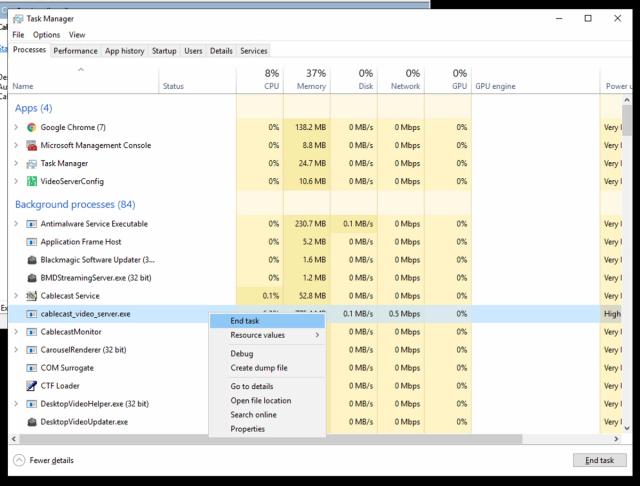Open Properties from the context menu

pyautogui.click(x=267, y=429)
